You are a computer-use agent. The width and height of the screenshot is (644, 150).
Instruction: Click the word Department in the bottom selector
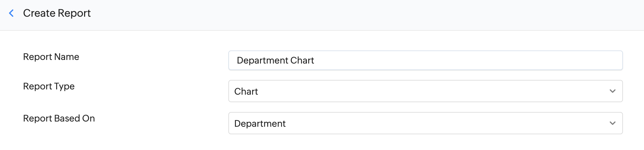[260, 123]
